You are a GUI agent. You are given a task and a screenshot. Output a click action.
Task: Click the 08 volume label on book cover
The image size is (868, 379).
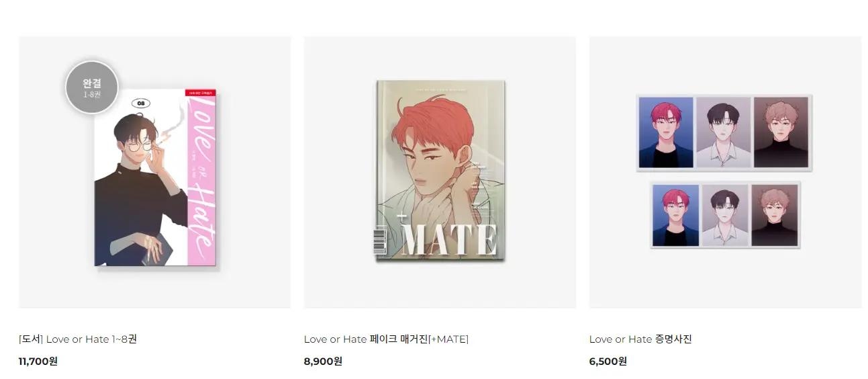coord(141,103)
